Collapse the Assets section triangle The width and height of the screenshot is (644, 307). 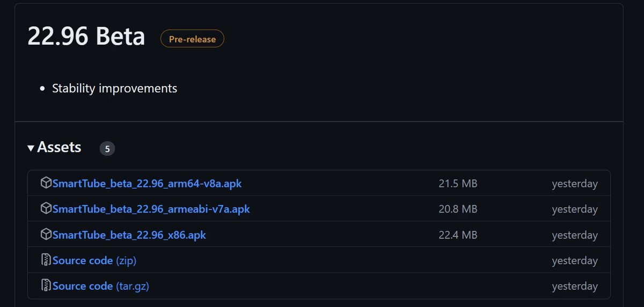(31, 148)
